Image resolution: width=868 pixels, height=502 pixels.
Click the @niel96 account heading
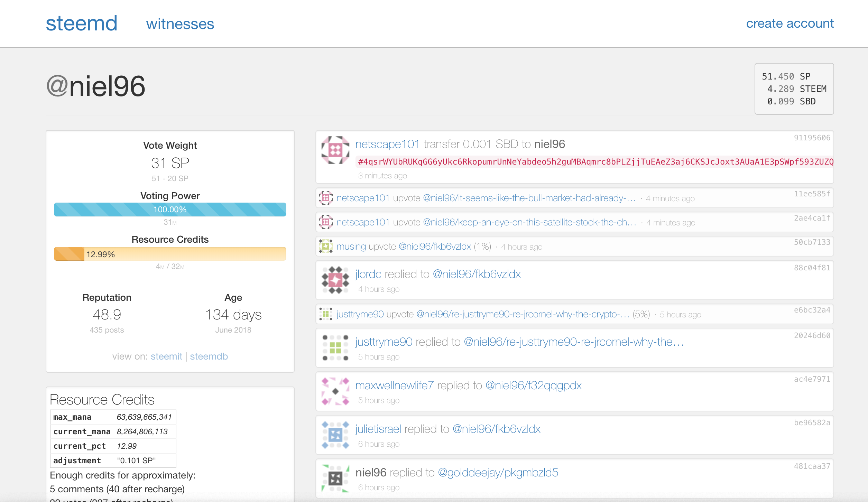pos(96,86)
